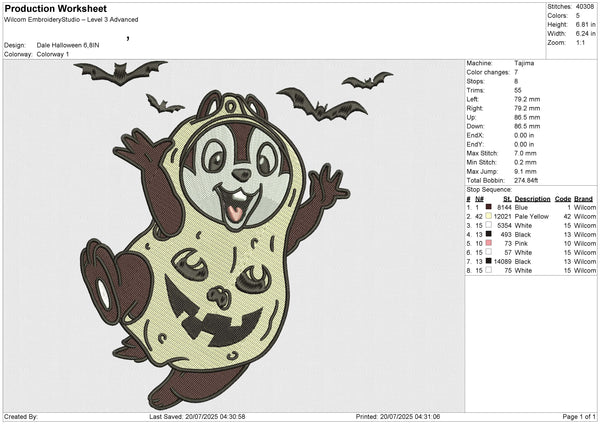
Task: Click the Stop Sequence heading
Action: click(490, 190)
